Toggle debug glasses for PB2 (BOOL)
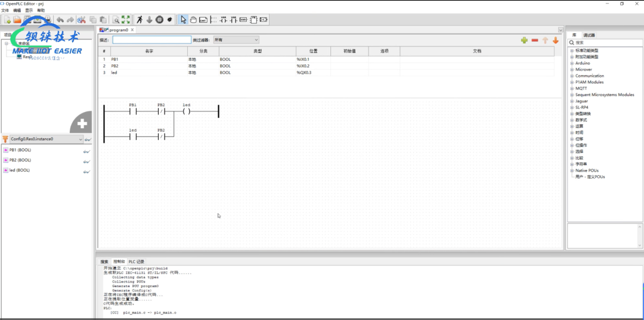The height and width of the screenshot is (320, 644). pyautogui.click(x=86, y=161)
